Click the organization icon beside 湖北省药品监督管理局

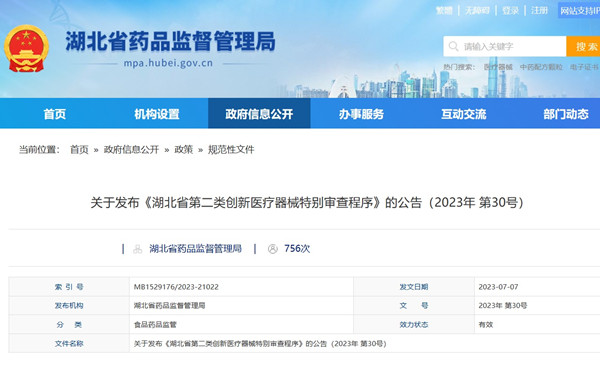(x=137, y=249)
